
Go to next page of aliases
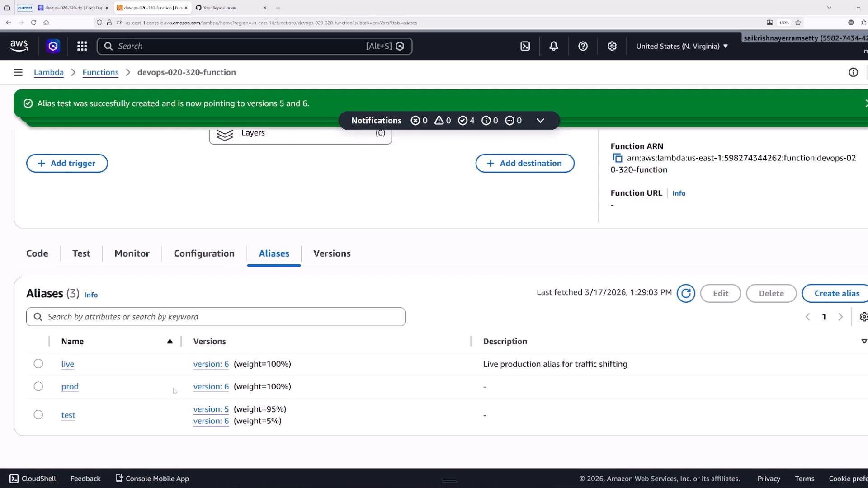(840, 317)
